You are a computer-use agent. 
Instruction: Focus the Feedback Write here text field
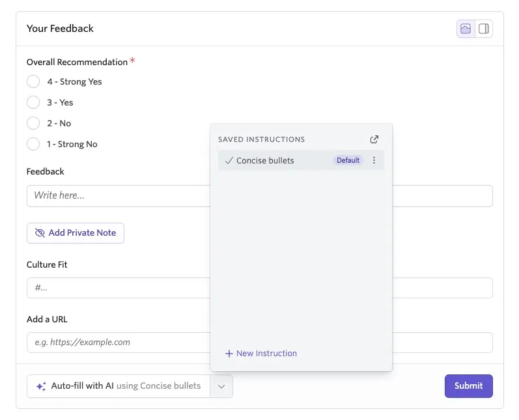point(119,196)
